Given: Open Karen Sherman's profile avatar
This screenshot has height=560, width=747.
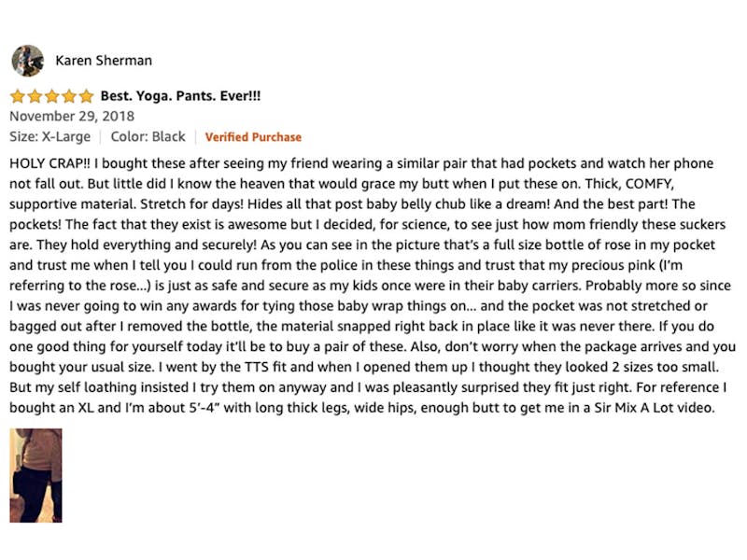Looking at the screenshot, I should (28, 61).
